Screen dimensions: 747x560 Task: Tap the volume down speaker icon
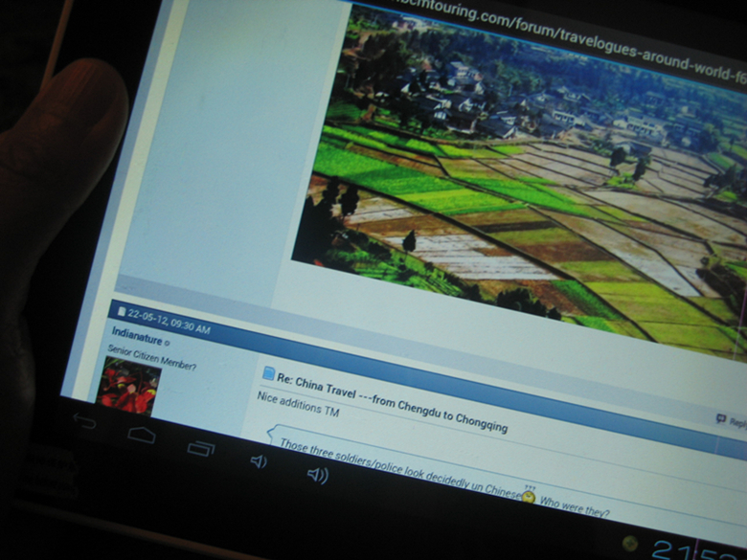[259, 461]
